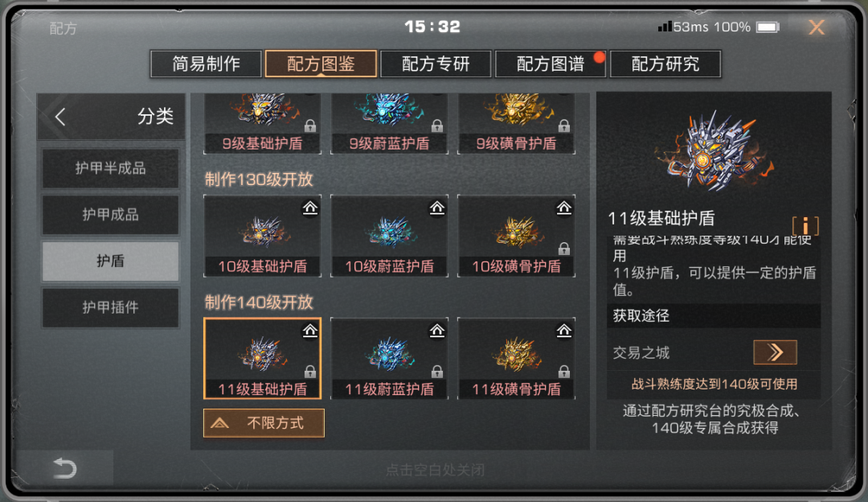Viewport: 868px width, 502px height.
Task: Open the 配方图谱 tab with the red dot
Action: [x=551, y=64]
